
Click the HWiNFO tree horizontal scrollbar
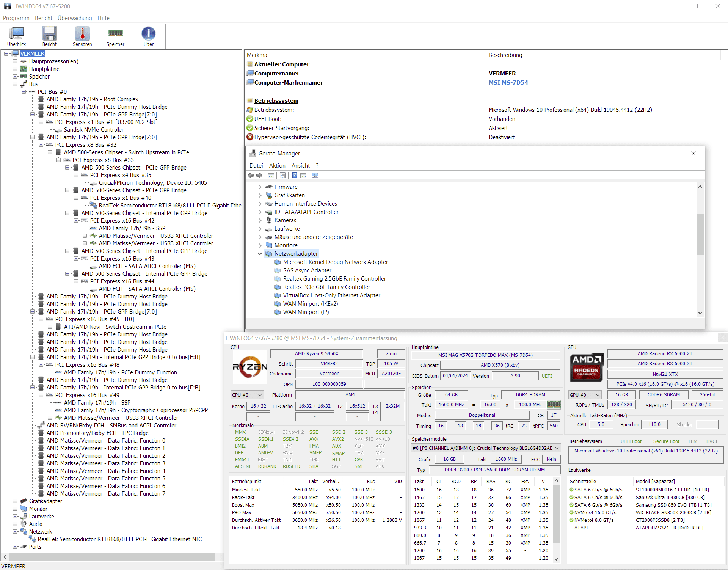click(x=112, y=557)
